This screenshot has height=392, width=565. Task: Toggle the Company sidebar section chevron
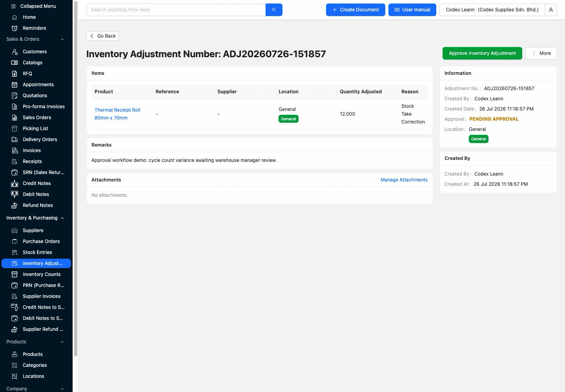[62, 389]
